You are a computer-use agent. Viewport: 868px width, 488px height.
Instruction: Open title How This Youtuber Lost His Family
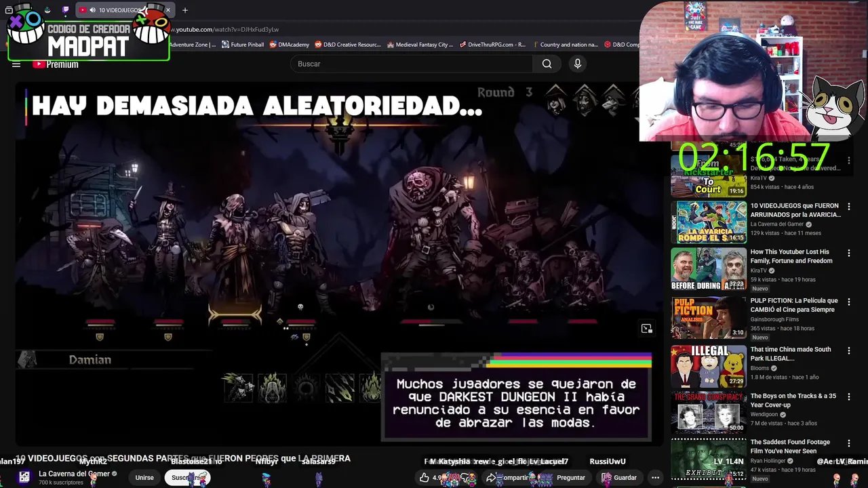pyautogui.click(x=791, y=256)
